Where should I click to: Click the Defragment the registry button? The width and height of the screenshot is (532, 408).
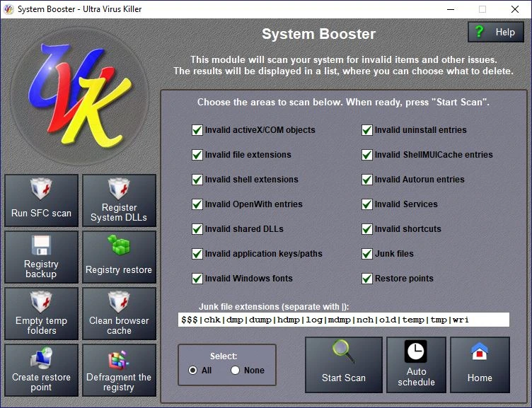pyautogui.click(x=119, y=371)
